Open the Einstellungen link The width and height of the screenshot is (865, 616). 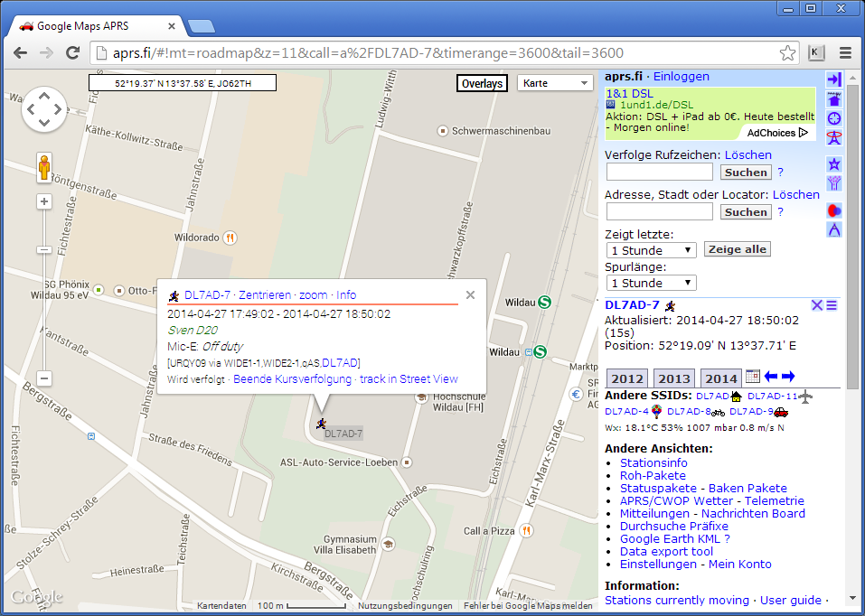coord(658,565)
